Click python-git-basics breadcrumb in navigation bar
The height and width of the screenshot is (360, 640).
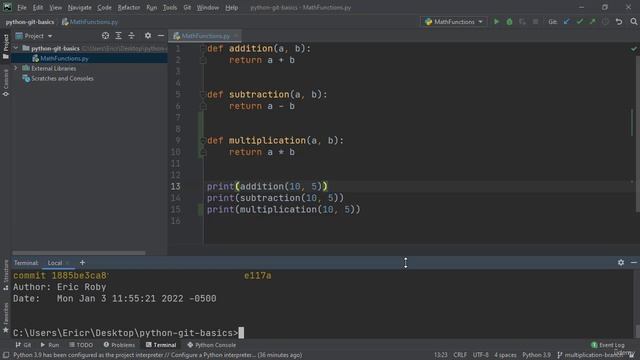(x=30, y=22)
